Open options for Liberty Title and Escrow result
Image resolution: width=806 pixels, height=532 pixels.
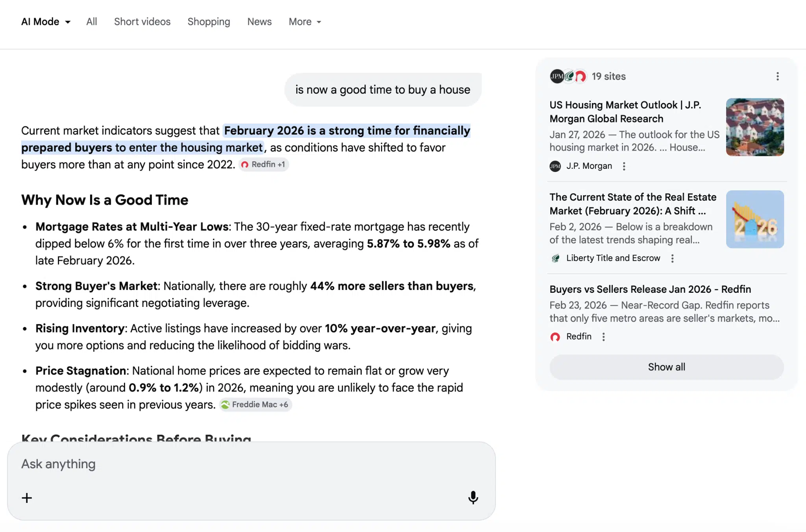coord(672,258)
